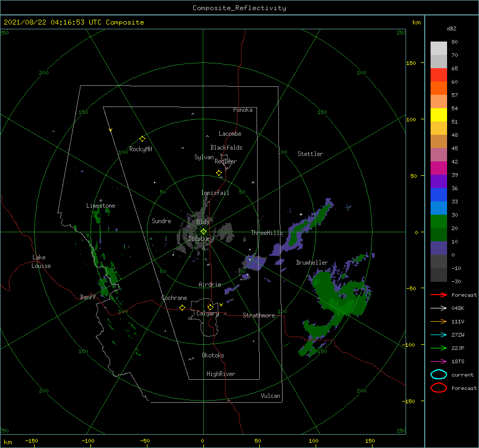This screenshot has height=448, width=479.
Task: Click the Okotoks label
Action: [x=213, y=355]
